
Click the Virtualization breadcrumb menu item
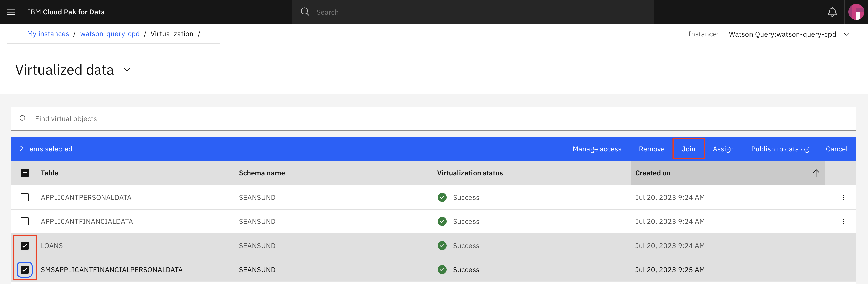[172, 34]
